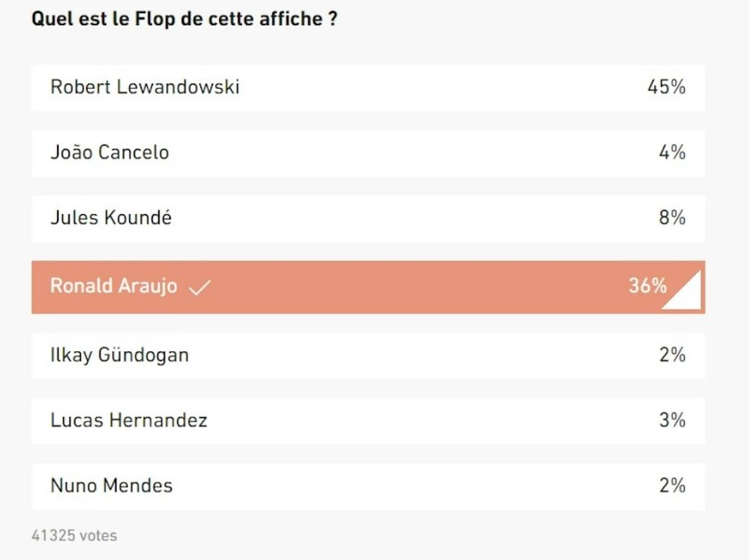Select Ilkay Gündogan in the poll

[x=368, y=356]
